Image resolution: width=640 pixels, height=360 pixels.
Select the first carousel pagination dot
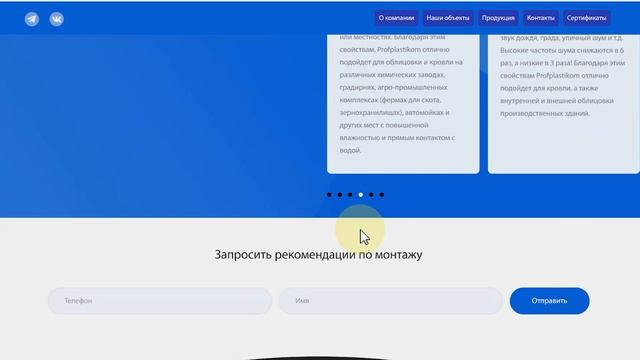point(329,195)
